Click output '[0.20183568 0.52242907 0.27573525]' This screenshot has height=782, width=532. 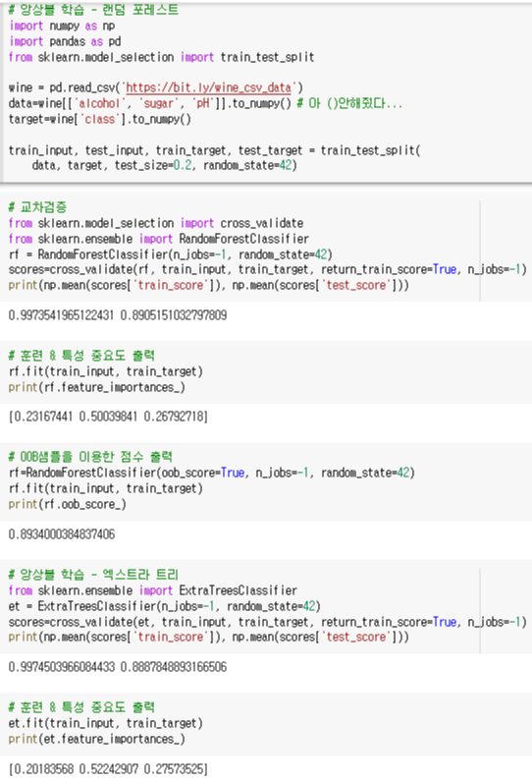(108, 769)
